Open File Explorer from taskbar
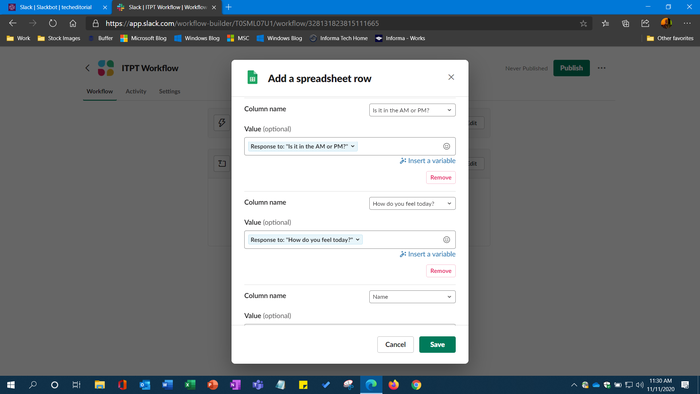This screenshot has width=700, height=394. point(100,385)
